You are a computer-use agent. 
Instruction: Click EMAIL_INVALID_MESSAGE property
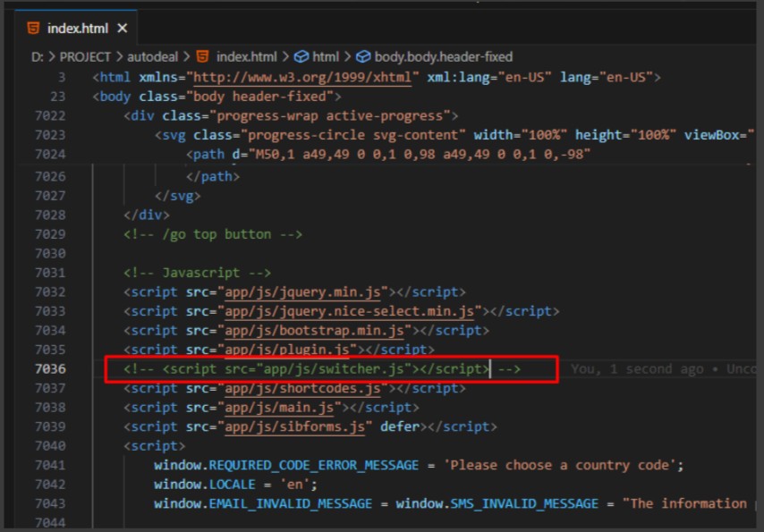(x=291, y=503)
